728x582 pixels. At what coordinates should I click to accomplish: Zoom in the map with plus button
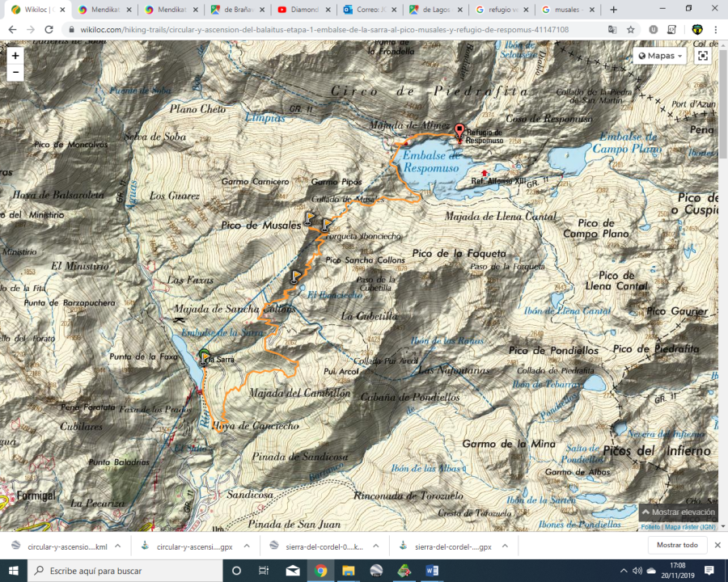(16, 55)
